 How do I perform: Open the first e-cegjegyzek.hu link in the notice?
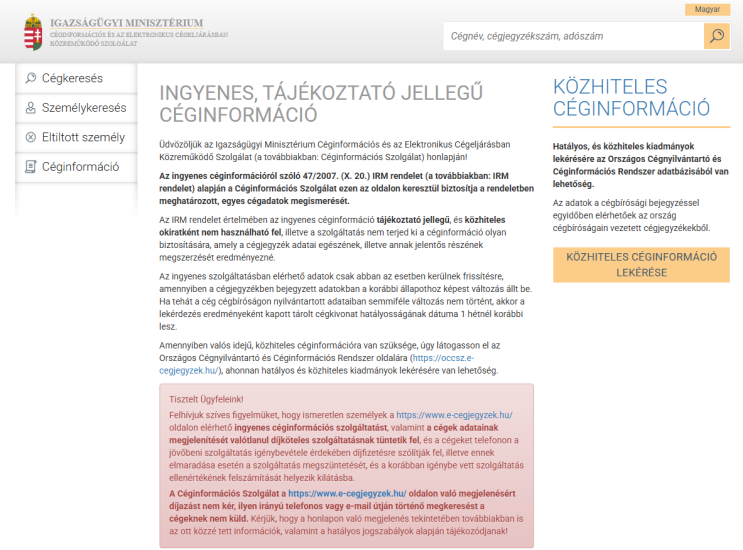[x=454, y=415]
